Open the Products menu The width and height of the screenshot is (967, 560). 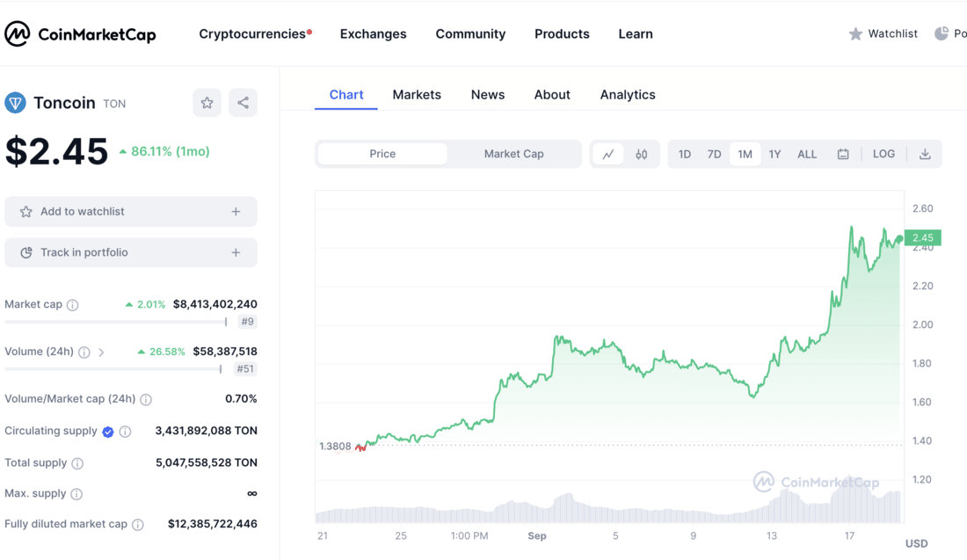(562, 34)
